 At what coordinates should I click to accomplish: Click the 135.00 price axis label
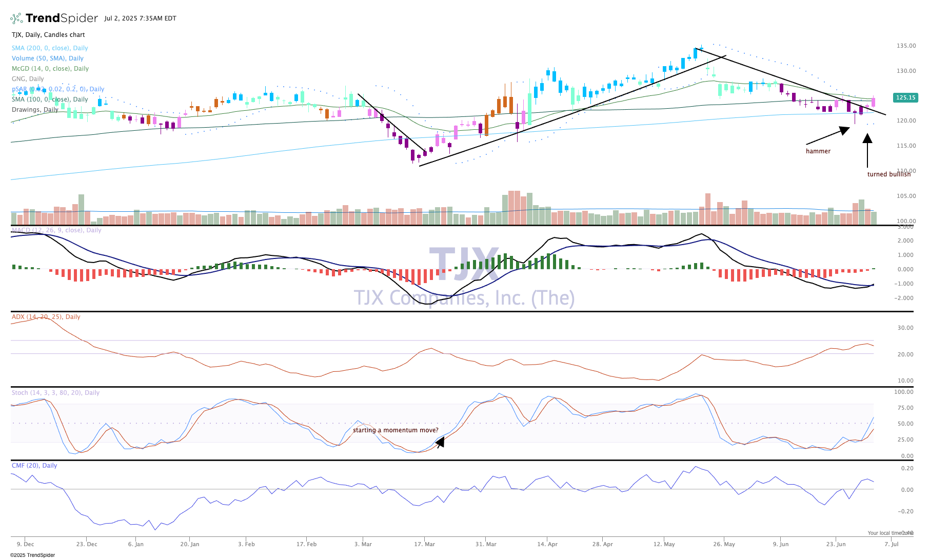pyautogui.click(x=906, y=46)
